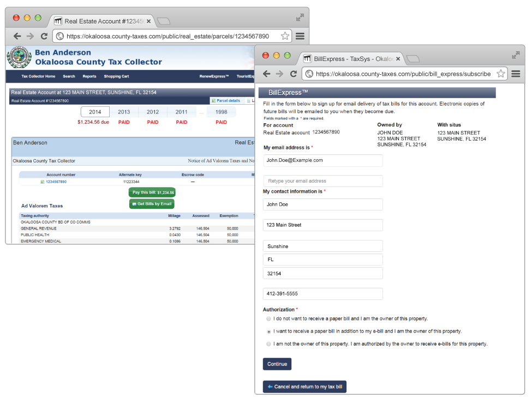Select the 2013 tax year tab
This screenshot has width=532, height=397.
pyautogui.click(x=124, y=112)
